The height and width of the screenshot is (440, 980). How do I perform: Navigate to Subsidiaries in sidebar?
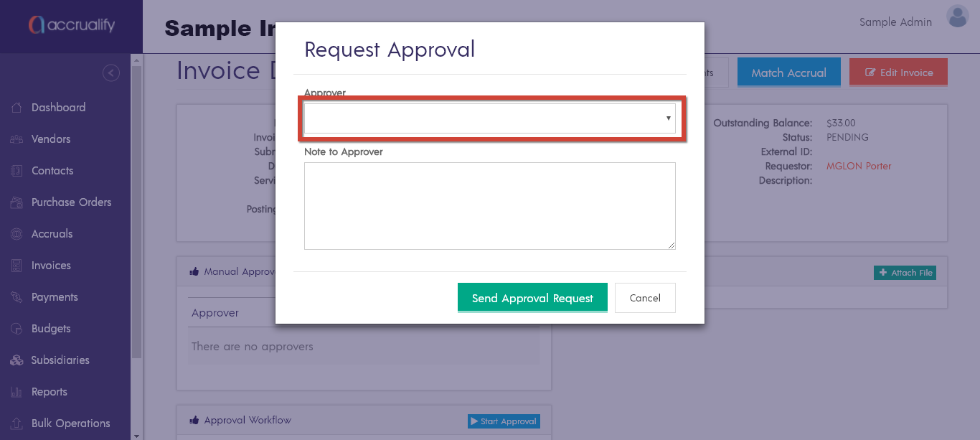click(60, 360)
